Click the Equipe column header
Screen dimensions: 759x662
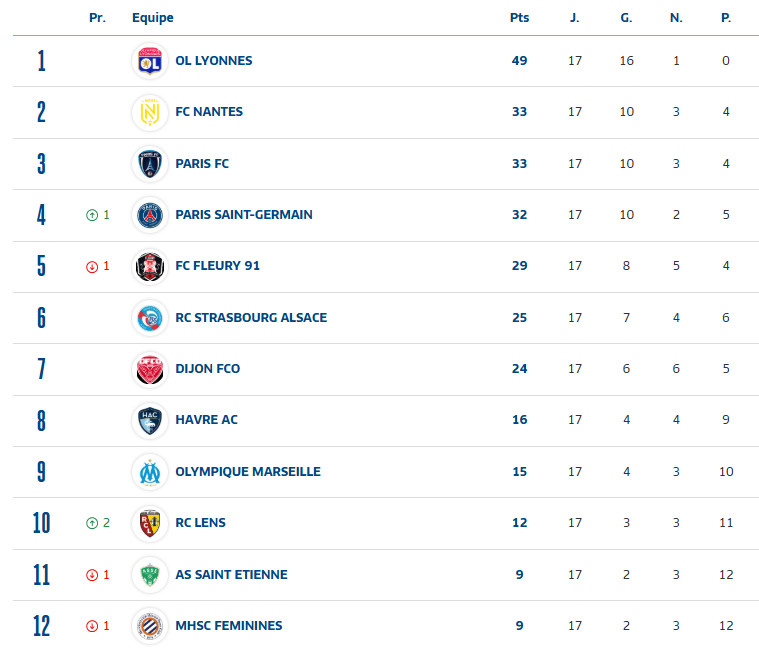coord(152,18)
